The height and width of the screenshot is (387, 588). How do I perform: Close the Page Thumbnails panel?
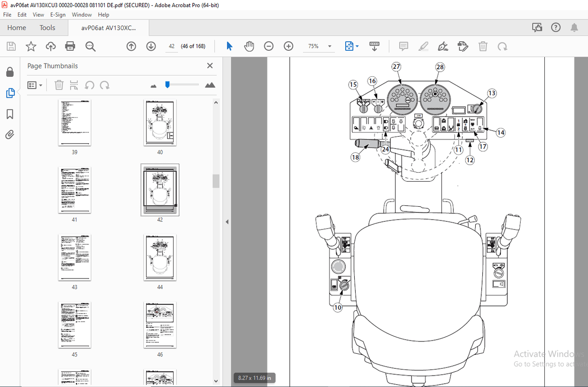coord(210,66)
